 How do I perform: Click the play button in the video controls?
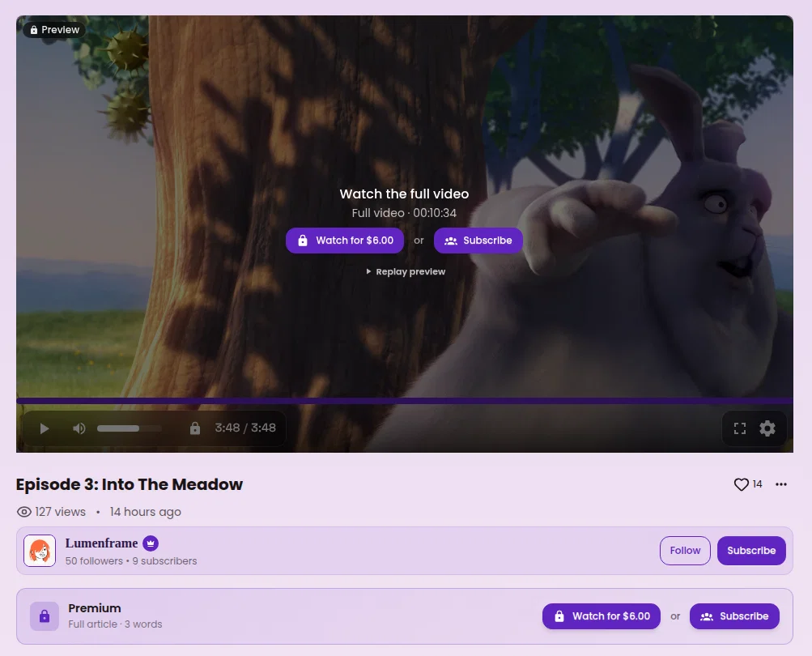point(45,428)
